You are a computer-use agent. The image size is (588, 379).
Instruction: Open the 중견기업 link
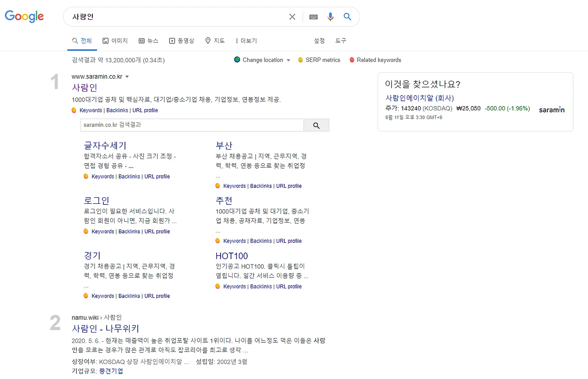(x=111, y=371)
